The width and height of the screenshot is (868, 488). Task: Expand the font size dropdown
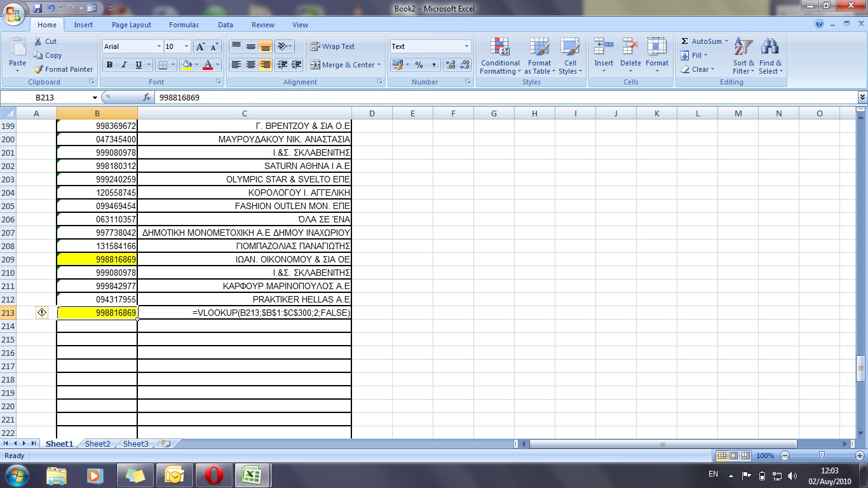[x=186, y=46]
